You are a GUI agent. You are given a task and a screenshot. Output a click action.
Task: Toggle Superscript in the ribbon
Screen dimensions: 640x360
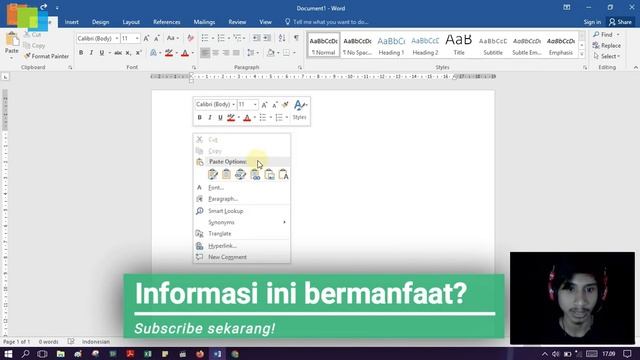click(x=138, y=53)
